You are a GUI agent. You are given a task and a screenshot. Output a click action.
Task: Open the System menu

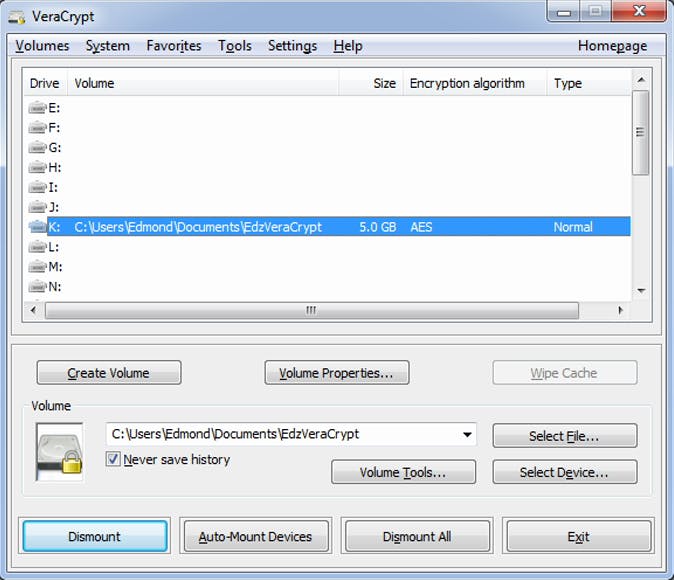(x=107, y=46)
